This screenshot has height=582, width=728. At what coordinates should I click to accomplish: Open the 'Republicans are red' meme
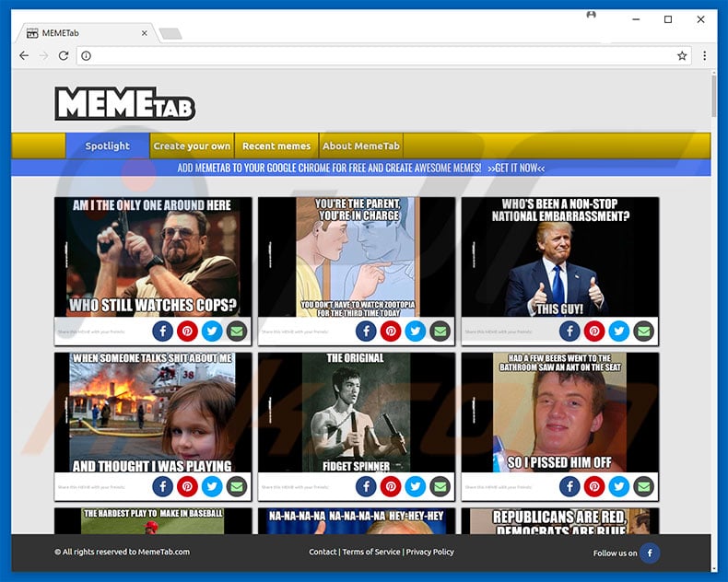pos(560,520)
